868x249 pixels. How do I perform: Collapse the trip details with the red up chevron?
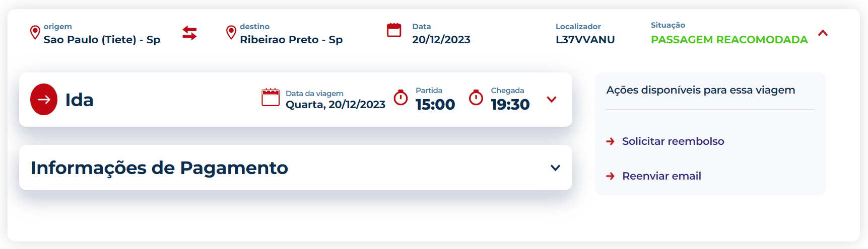[823, 33]
